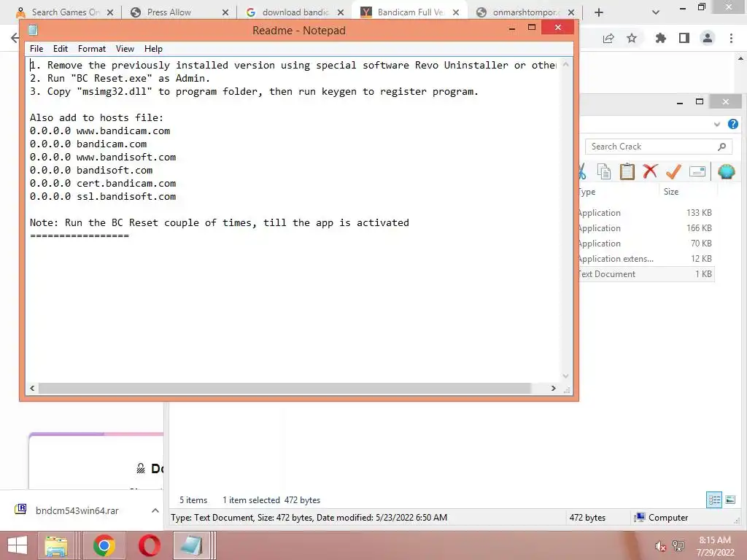Click the Paste clipboard icon in Explorer
This screenshot has width=747, height=560.
(627, 171)
